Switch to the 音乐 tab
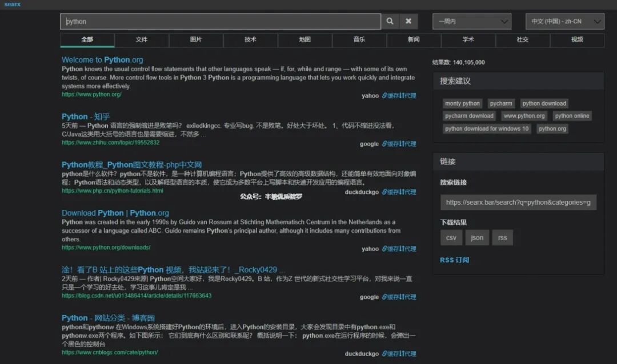The image size is (617, 364). tap(359, 40)
